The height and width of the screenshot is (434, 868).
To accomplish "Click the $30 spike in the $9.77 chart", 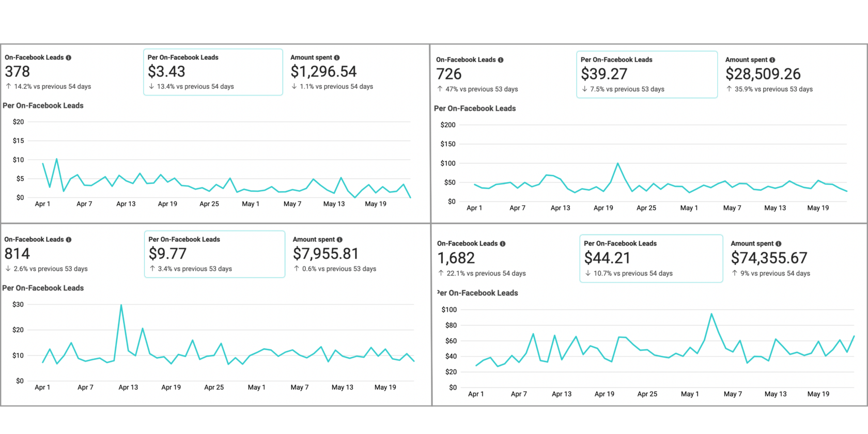I will [x=121, y=305].
